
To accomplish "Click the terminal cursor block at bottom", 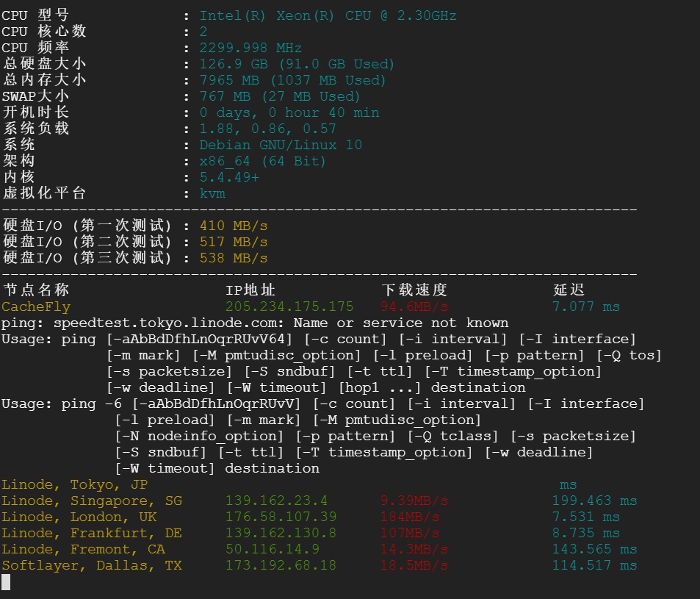I will 6,582.
